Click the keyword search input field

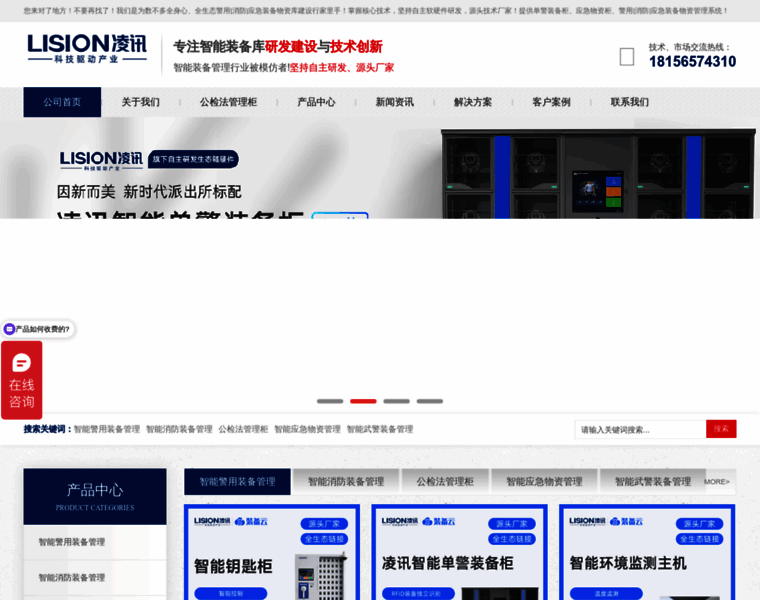point(640,429)
